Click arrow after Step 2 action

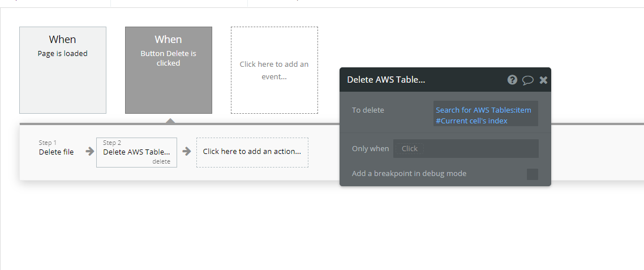pyautogui.click(x=187, y=151)
